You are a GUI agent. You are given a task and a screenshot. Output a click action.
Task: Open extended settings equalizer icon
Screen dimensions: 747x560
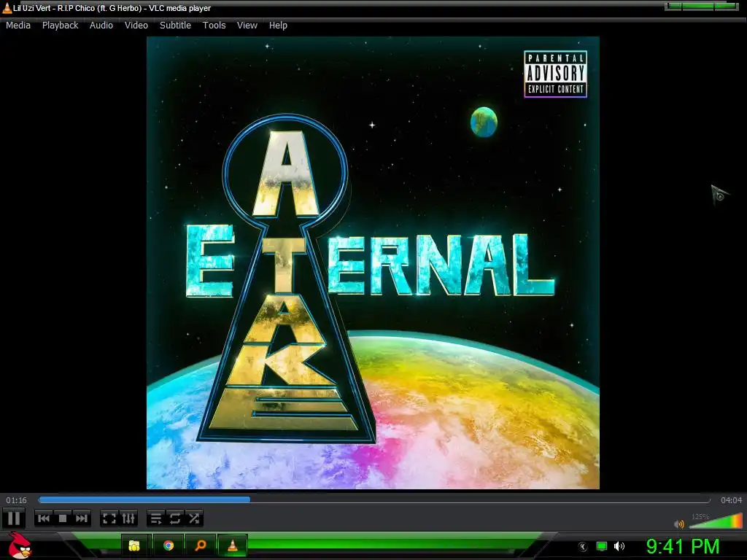point(128,518)
